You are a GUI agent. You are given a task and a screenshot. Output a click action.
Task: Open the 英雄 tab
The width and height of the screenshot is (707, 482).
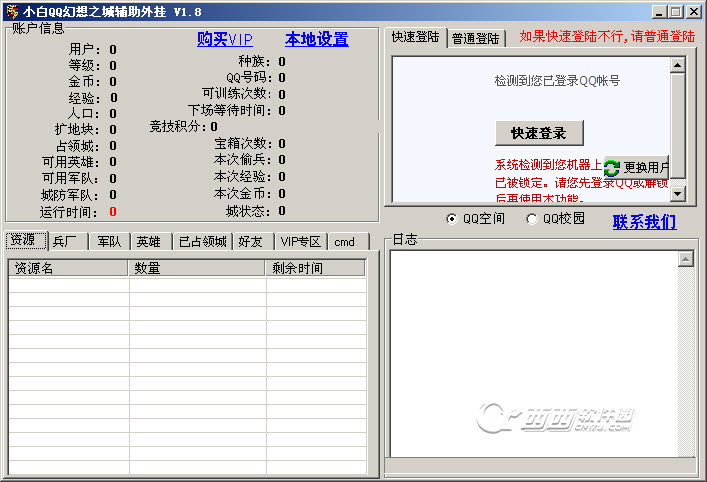(x=151, y=242)
